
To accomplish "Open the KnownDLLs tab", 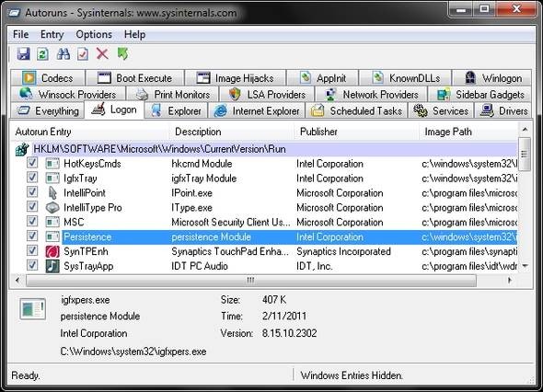I will tap(405, 78).
